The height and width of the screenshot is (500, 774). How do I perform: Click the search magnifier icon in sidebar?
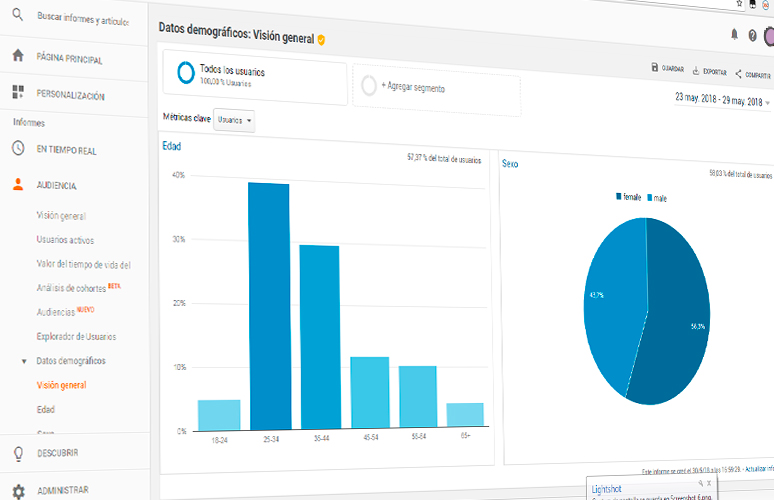(17, 18)
